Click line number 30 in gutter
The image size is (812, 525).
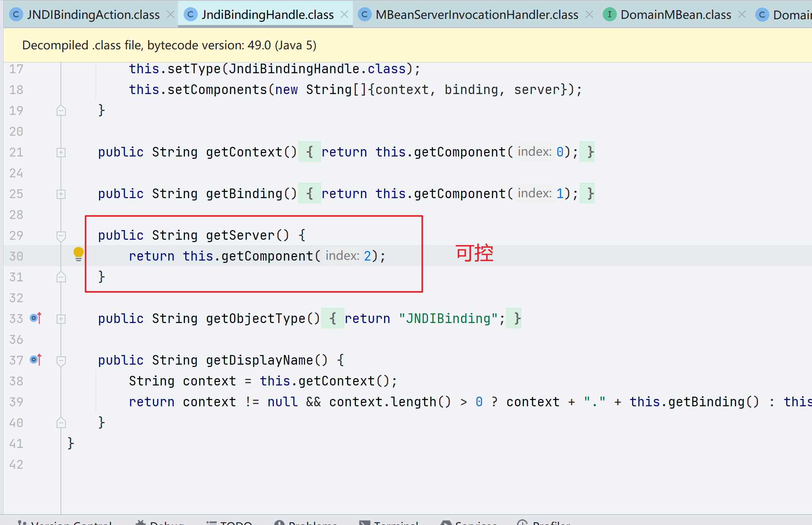click(16, 256)
